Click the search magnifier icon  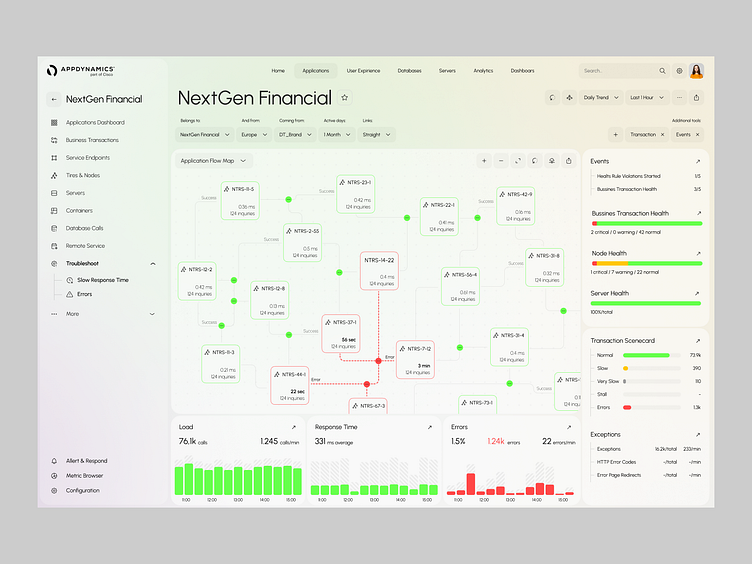[662, 70]
